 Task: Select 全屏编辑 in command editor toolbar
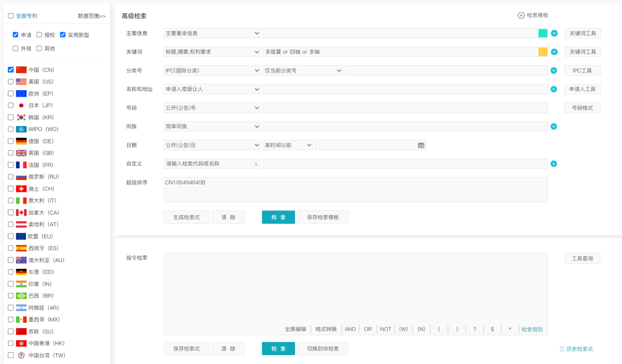(x=297, y=329)
